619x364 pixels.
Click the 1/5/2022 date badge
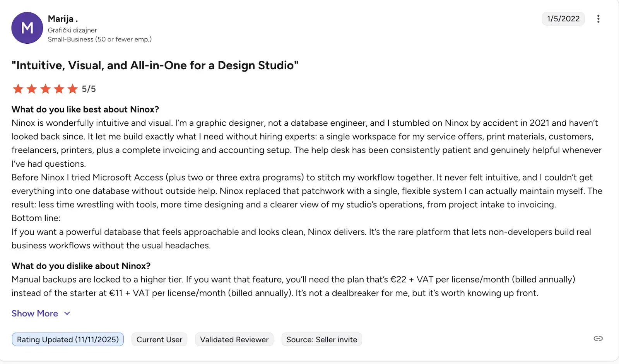[563, 19]
